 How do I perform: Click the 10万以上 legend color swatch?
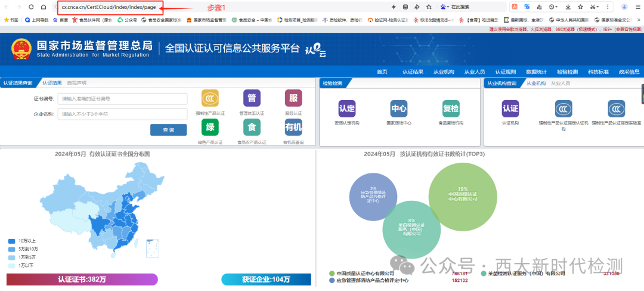[x=12, y=241]
